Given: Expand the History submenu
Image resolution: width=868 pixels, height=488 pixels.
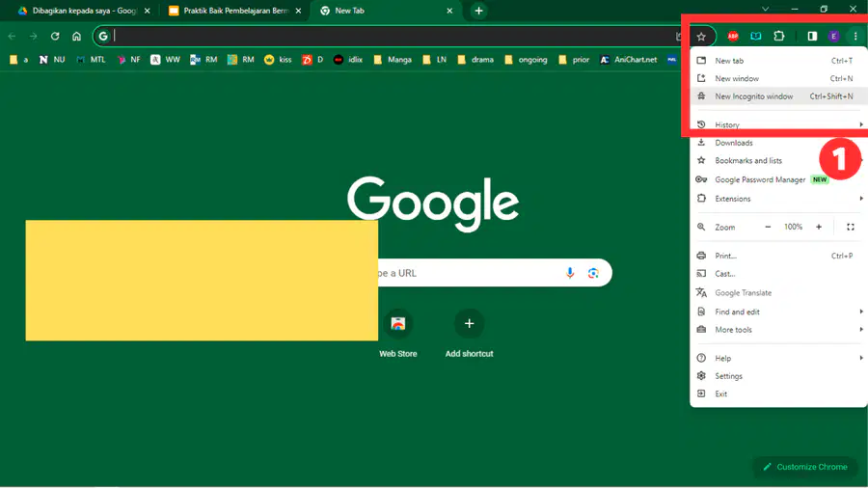Looking at the screenshot, I should coord(779,125).
